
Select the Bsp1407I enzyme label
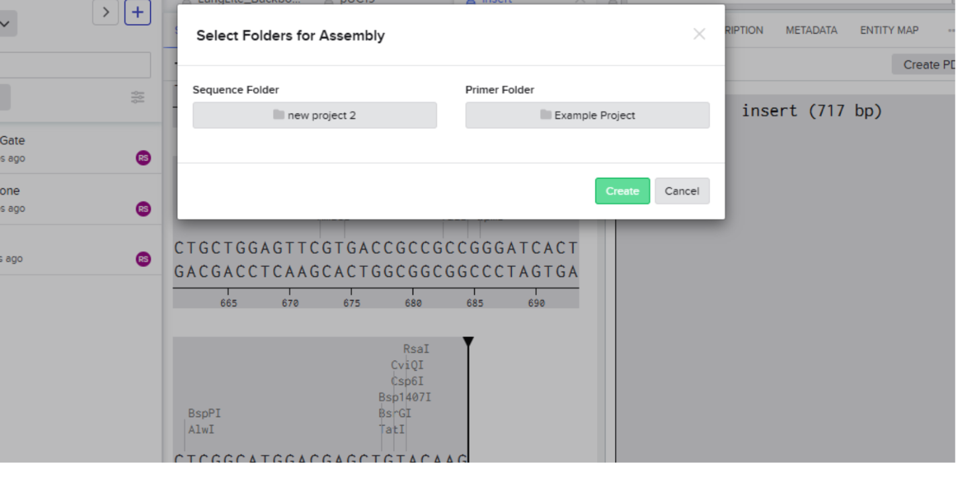pyautogui.click(x=405, y=397)
